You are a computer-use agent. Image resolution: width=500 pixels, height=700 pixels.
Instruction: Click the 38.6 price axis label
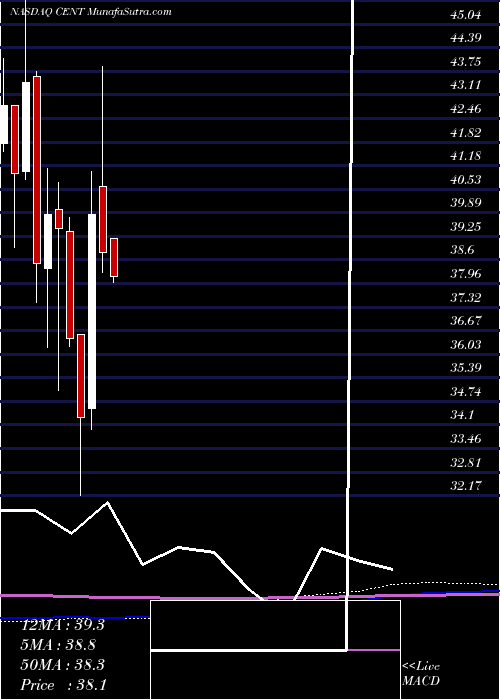462,250
